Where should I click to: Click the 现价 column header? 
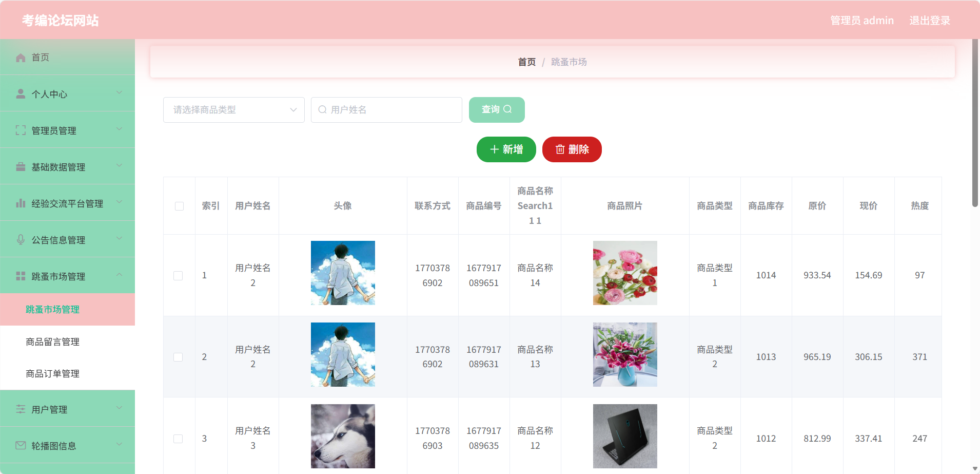coord(869,206)
